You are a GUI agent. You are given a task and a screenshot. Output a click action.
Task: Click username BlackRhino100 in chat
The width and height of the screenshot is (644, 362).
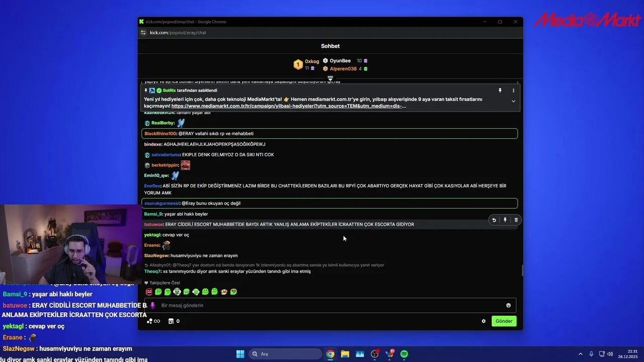(160, 134)
